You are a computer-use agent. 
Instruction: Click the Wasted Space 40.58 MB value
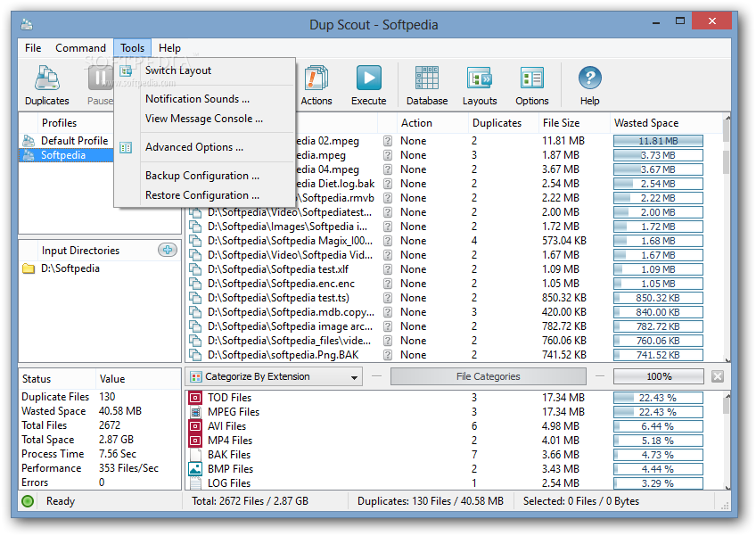(120, 411)
